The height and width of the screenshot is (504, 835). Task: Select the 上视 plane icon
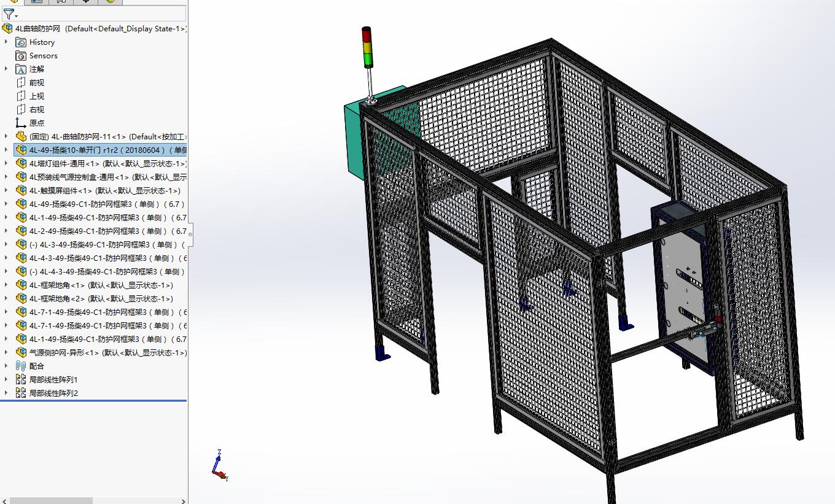(x=21, y=96)
